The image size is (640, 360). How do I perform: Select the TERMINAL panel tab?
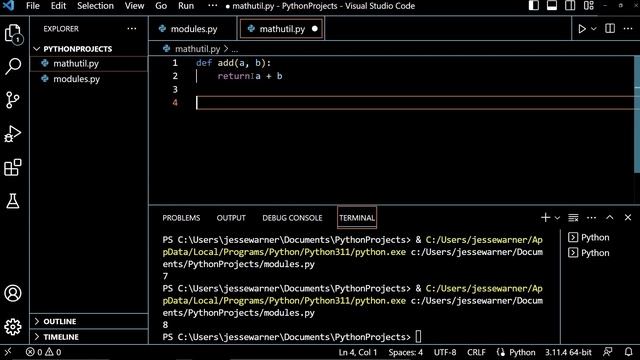(357, 218)
